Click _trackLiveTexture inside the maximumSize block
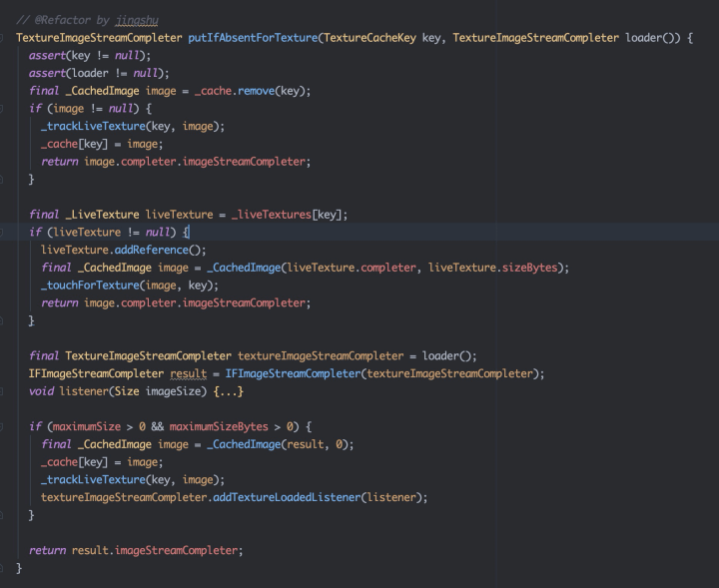 pyautogui.click(x=93, y=480)
